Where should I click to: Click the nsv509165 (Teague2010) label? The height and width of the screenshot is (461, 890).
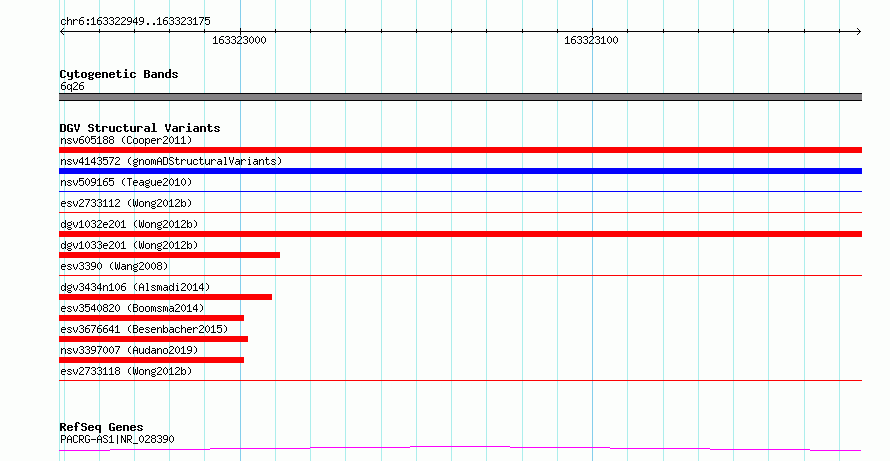[126, 182]
